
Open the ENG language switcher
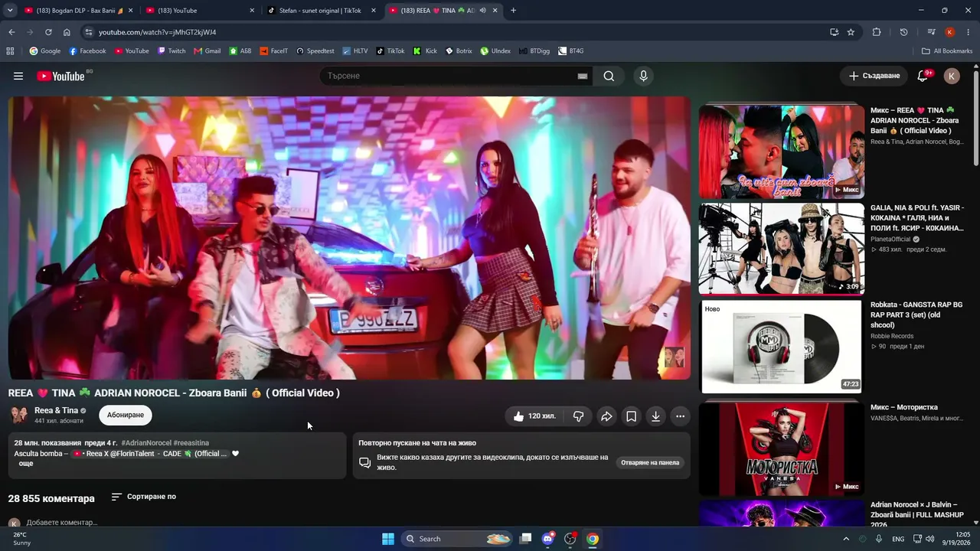click(898, 539)
